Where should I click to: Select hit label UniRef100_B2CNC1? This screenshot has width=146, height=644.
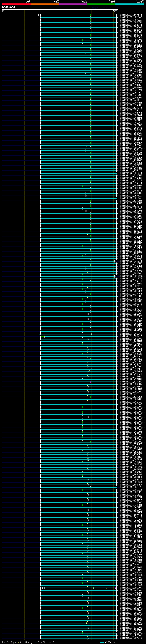pos(131,37)
